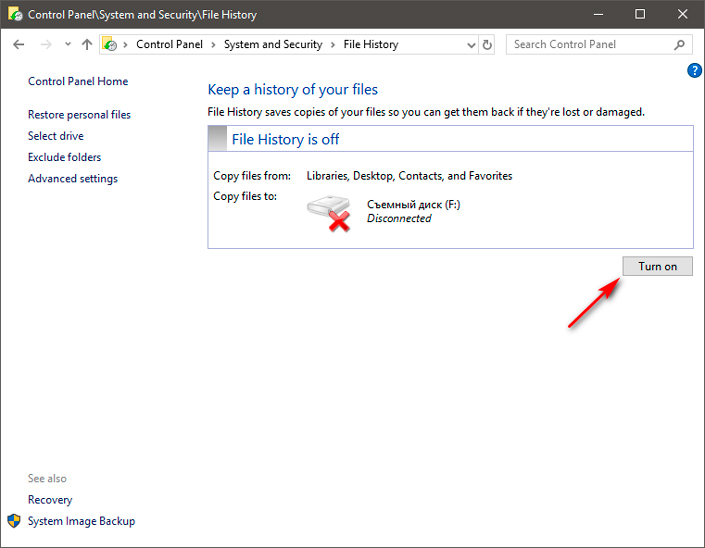Expand the chevron after System and Security
Image resolution: width=705 pixels, height=548 pixels.
point(333,45)
